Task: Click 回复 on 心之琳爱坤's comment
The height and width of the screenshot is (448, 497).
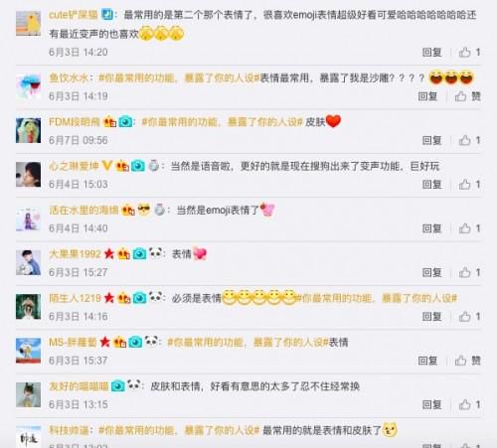Action: [x=432, y=185]
